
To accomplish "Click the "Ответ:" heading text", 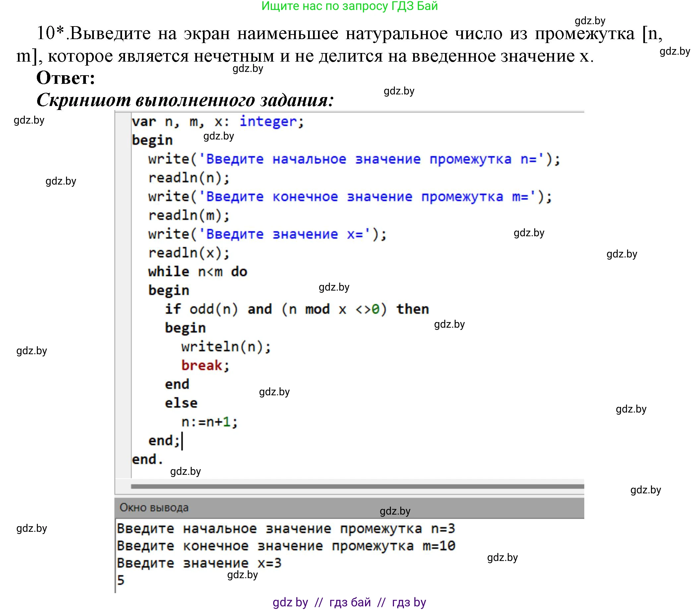I will coord(67,79).
